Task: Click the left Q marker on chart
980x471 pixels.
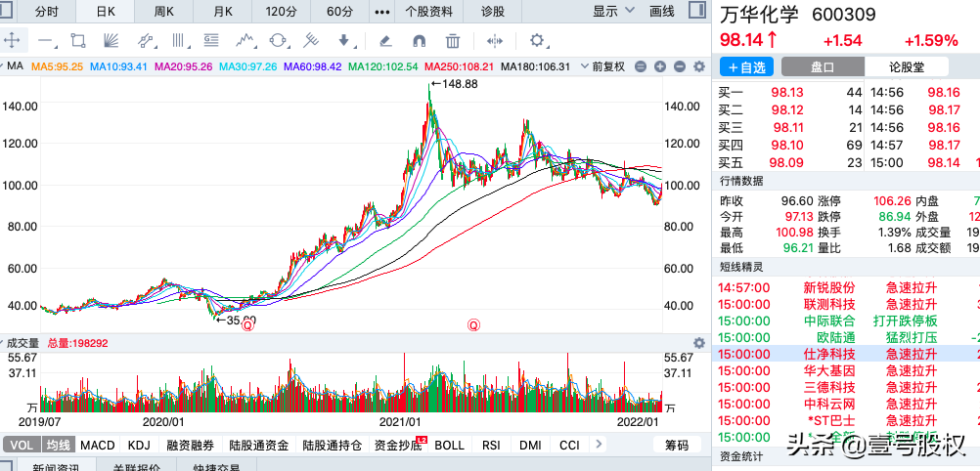Action: (248, 324)
